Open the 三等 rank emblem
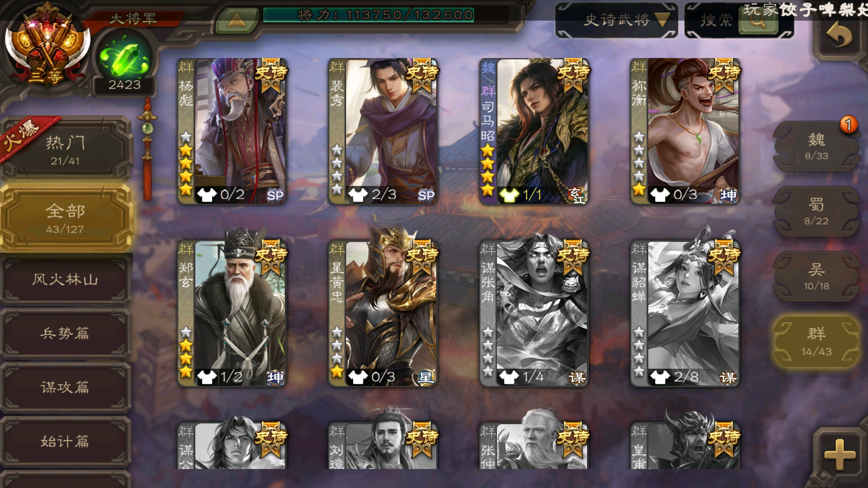Screen dimensions: 868x488 (x=47, y=44)
